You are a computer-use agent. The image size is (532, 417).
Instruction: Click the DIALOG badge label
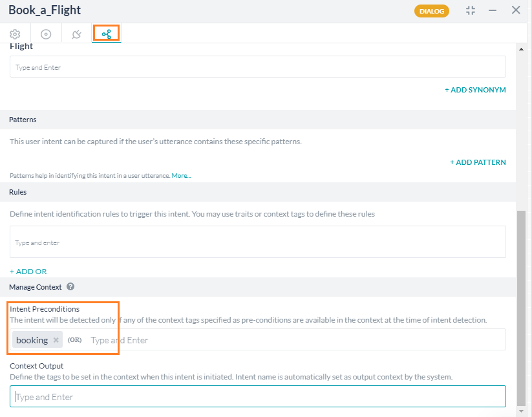pos(431,11)
